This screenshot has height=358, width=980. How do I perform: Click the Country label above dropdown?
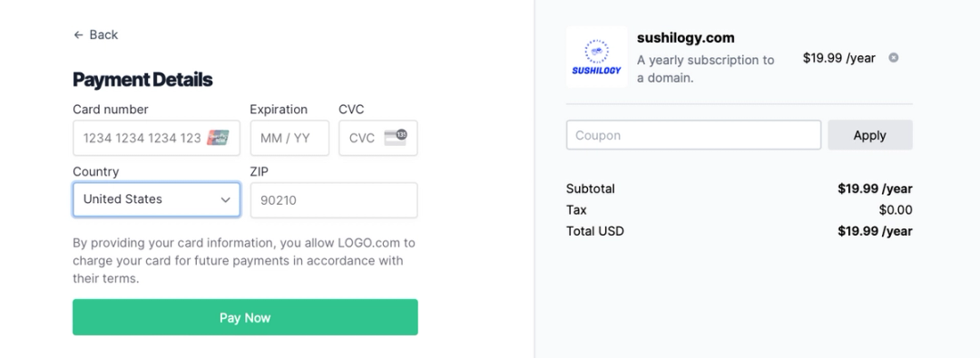[95, 172]
